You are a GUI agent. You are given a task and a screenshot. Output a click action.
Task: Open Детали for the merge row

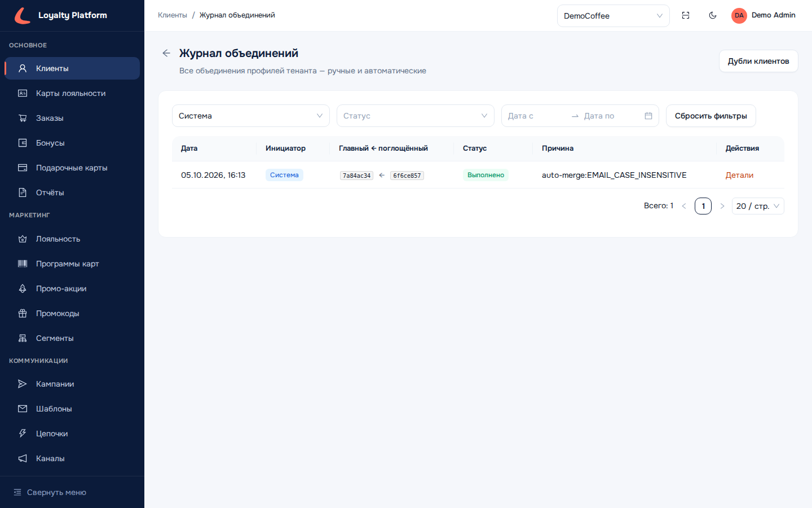tap(739, 175)
